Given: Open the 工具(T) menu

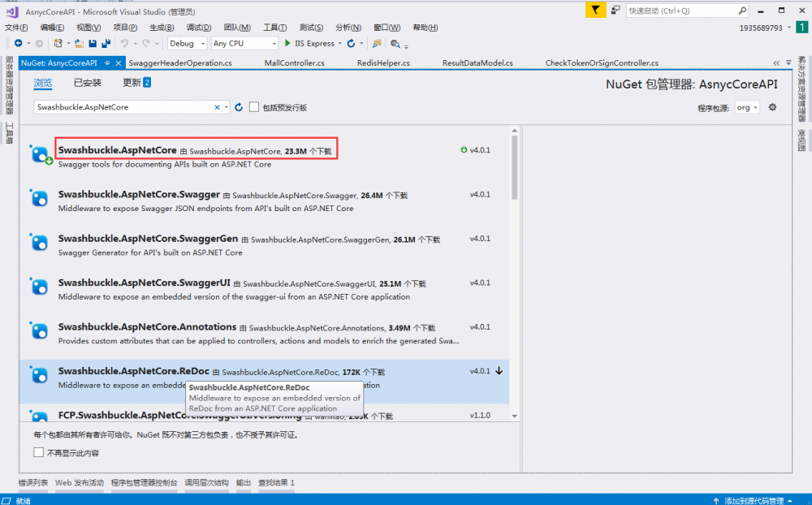Looking at the screenshot, I should tap(275, 28).
